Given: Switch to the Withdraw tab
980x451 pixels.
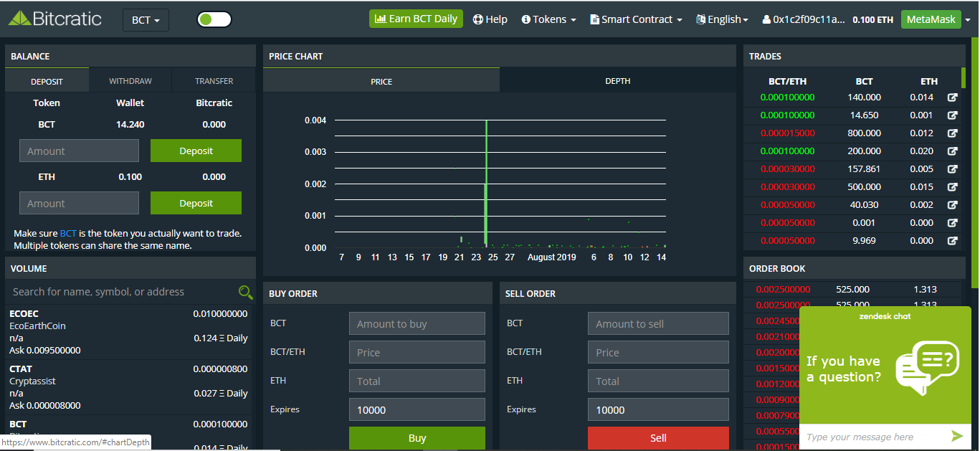Looking at the screenshot, I should tap(130, 81).
